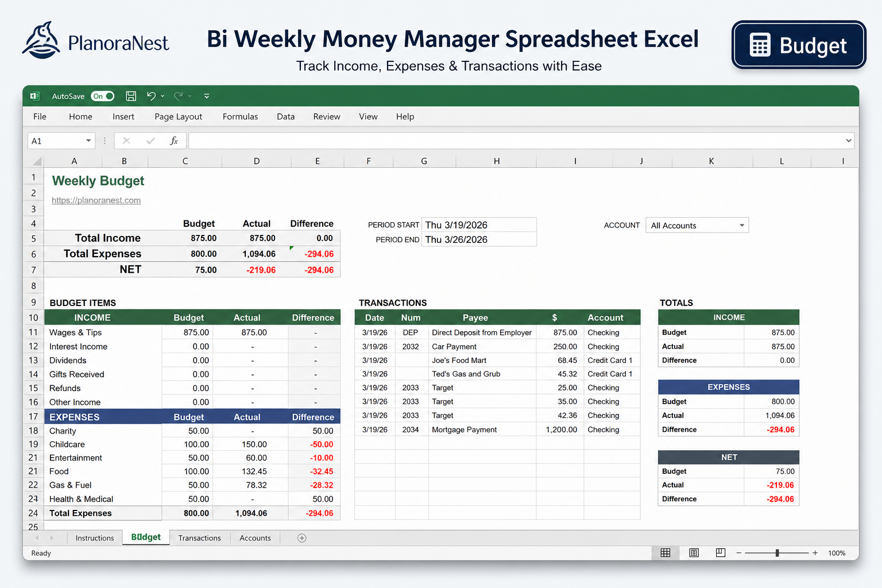This screenshot has height=588, width=882.
Task: Click the Save disk icon
Action: pos(131,96)
